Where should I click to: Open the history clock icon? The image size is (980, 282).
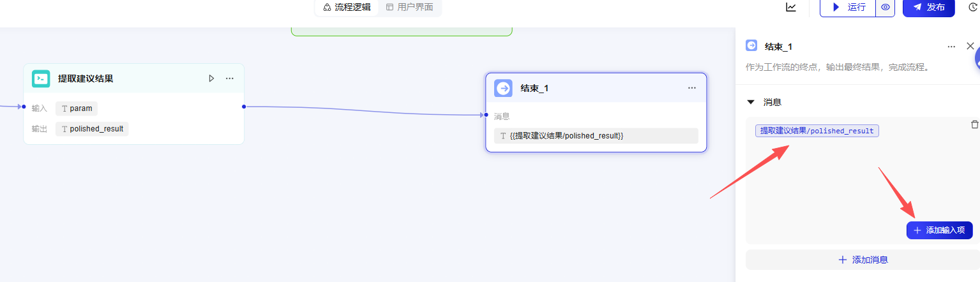tap(974, 8)
